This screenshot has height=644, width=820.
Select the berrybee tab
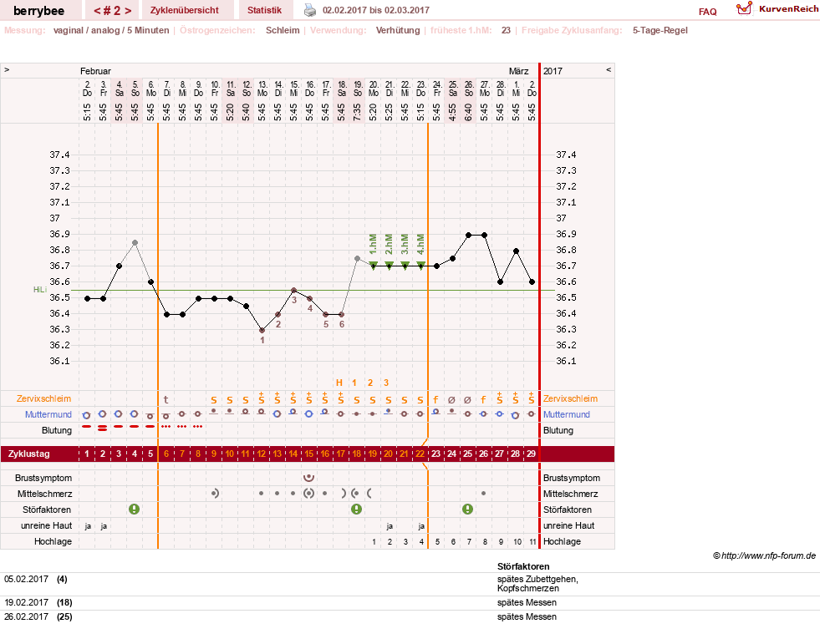coord(39,11)
